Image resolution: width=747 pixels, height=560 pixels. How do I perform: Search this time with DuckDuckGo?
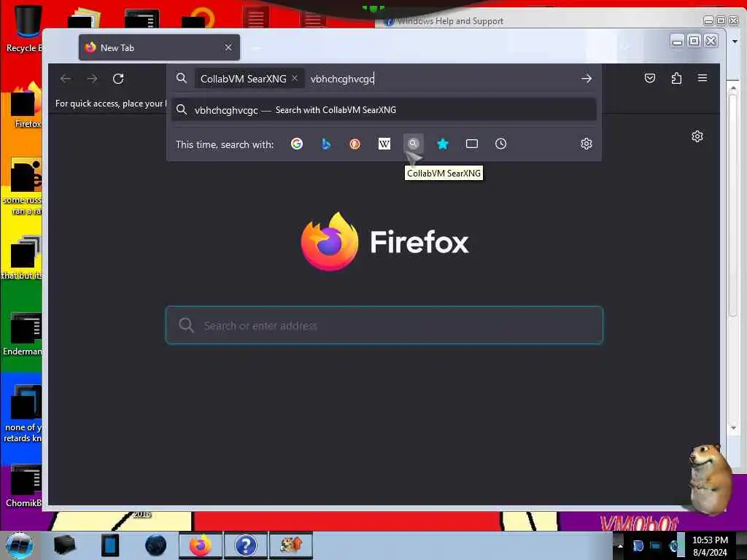coord(355,144)
